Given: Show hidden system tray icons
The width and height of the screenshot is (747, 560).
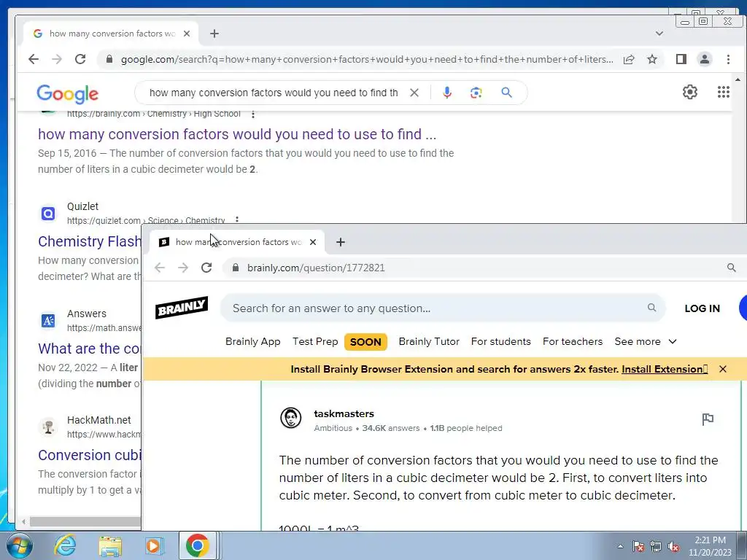Looking at the screenshot, I should (620, 547).
